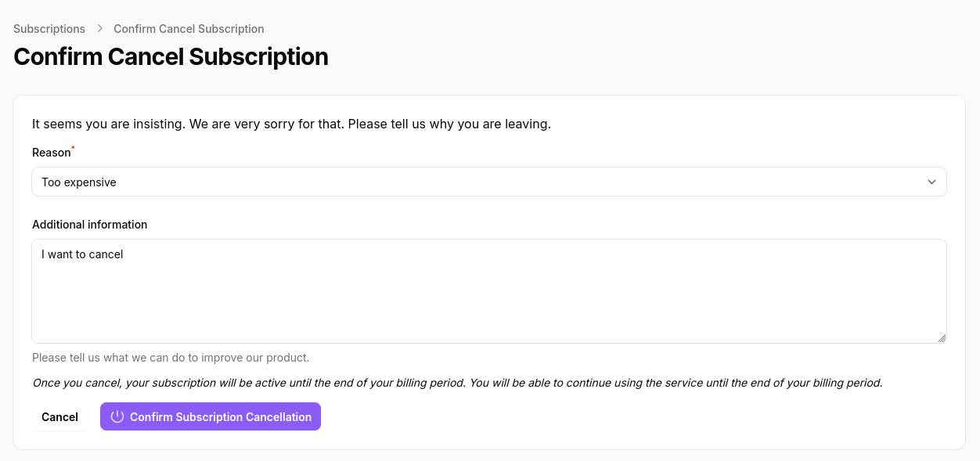Click the "Confirm Cancel Subscription" breadcrumb item
This screenshot has height=461, width=980.
pyautogui.click(x=189, y=29)
